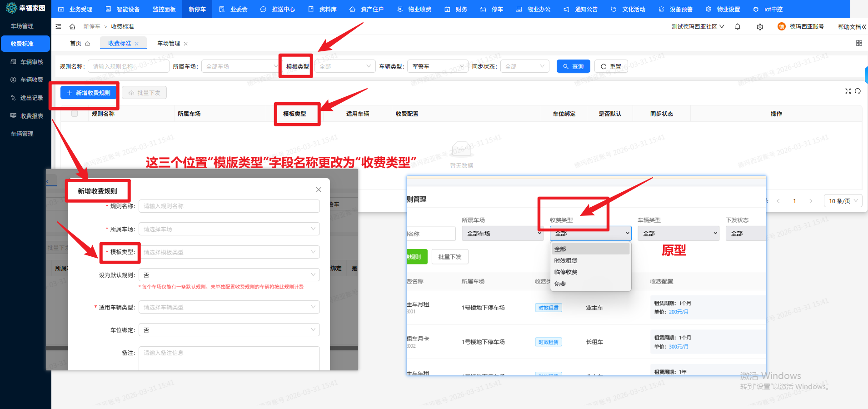Viewport: 868px width, 409px height.
Task: Click the 规则名称 filter input field
Action: coord(128,66)
